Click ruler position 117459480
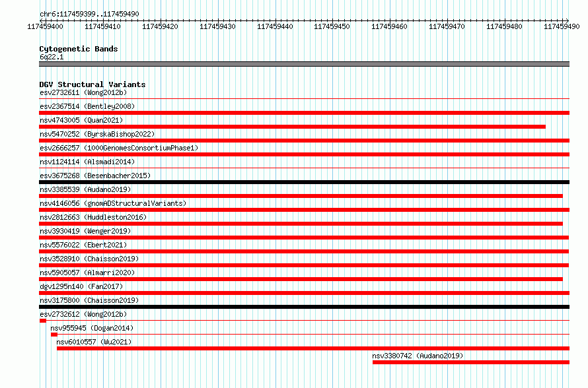Image resolution: width=588 pixels, height=388 pixels. pos(504,26)
